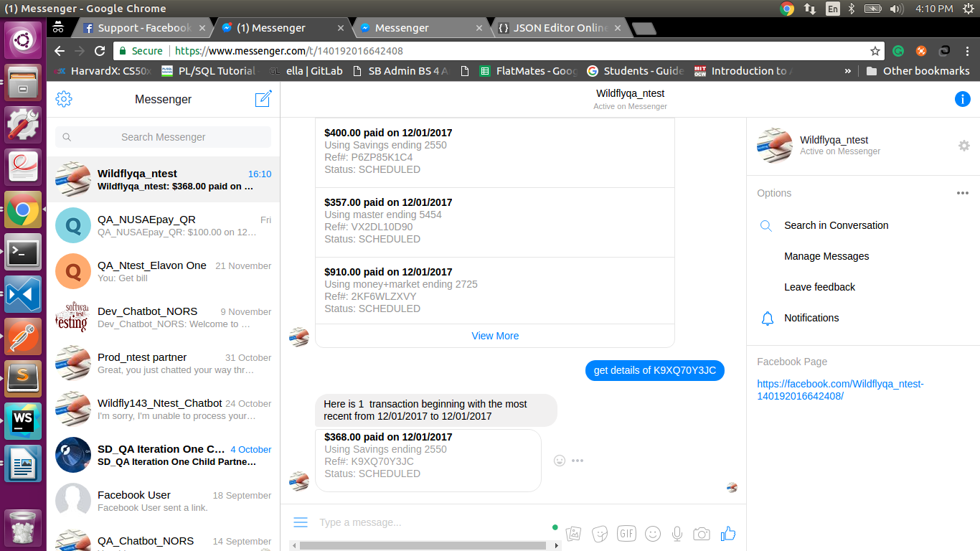The height and width of the screenshot is (551, 980).
Task: Open more actions for $368.00 message
Action: coord(578,461)
